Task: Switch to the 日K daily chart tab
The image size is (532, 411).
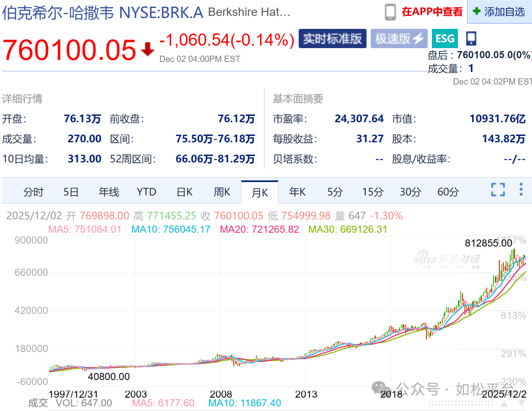Action: [184, 192]
